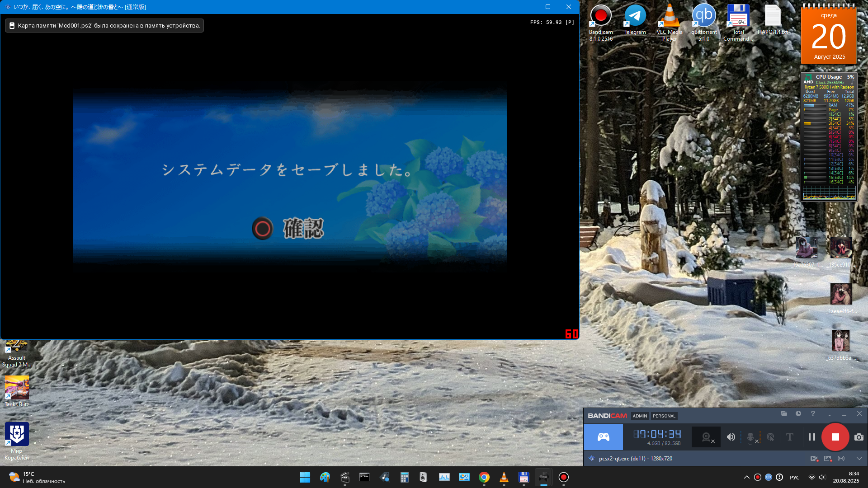
Task: Show hidden system tray icons
Action: tap(746, 477)
